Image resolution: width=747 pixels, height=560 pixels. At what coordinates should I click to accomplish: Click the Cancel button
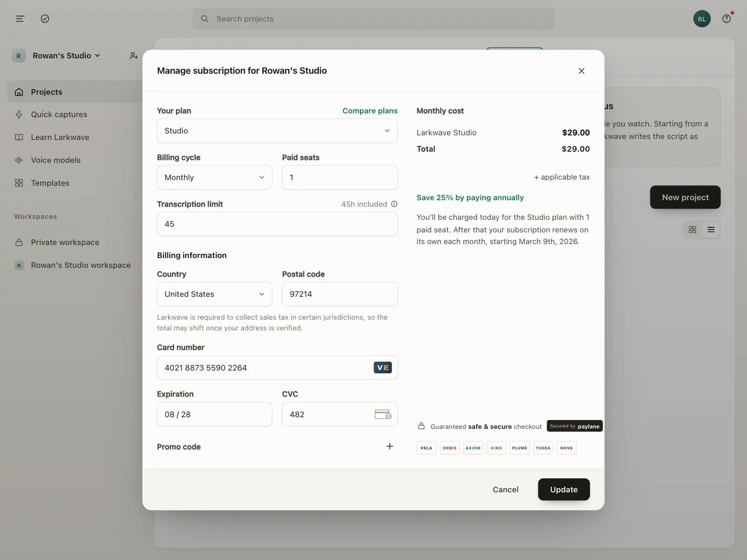pos(506,490)
